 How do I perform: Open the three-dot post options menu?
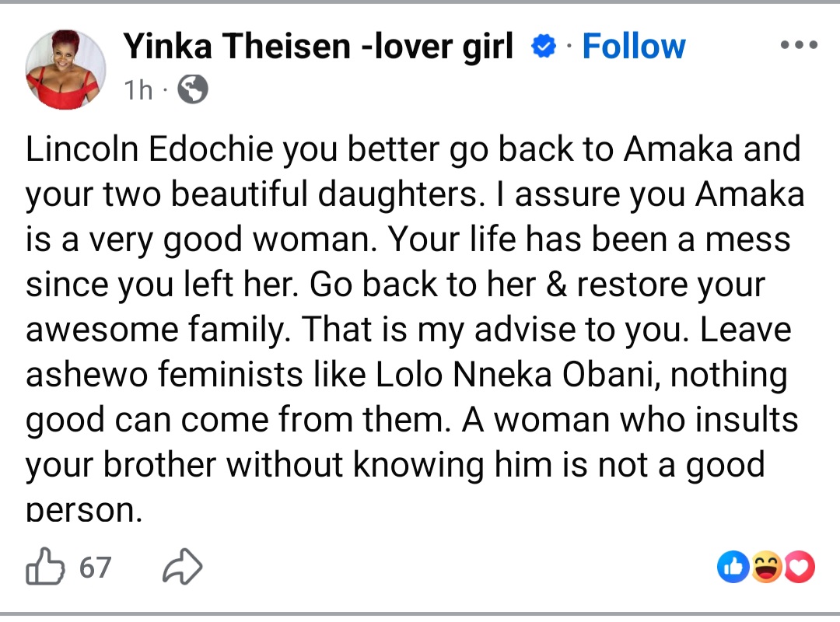click(x=798, y=44)
